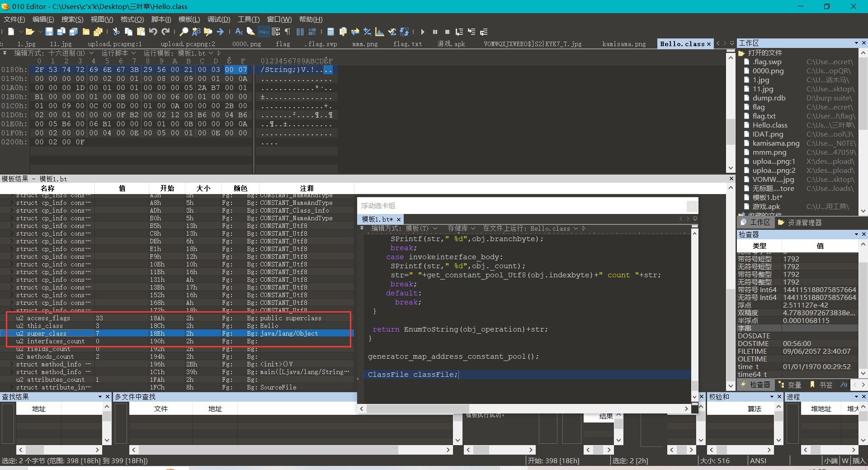Viewport: 868px width, 470px height.
Task: Click the Save file diskette icon
Action: [x=49, y=32]
